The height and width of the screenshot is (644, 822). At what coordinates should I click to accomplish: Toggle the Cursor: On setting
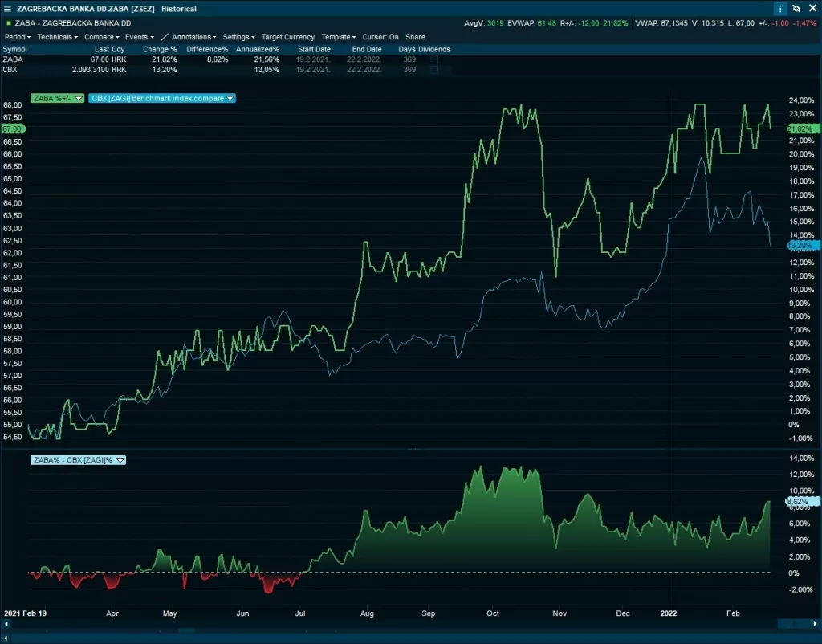coord(380,37)
